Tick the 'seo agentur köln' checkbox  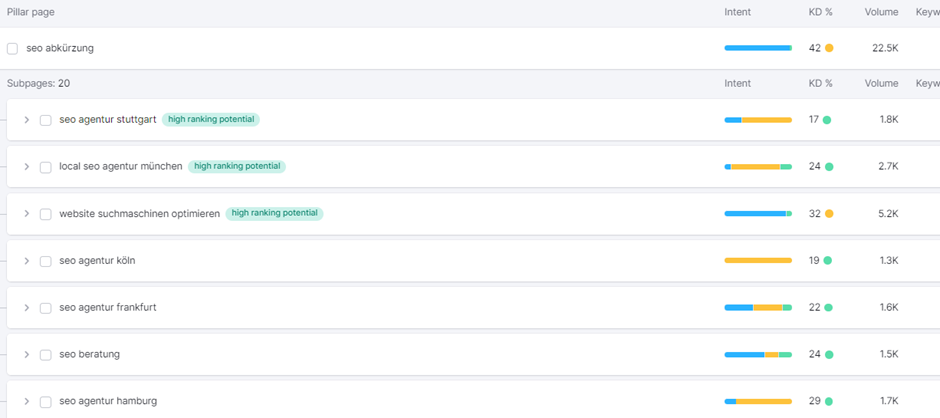point(46,261)
